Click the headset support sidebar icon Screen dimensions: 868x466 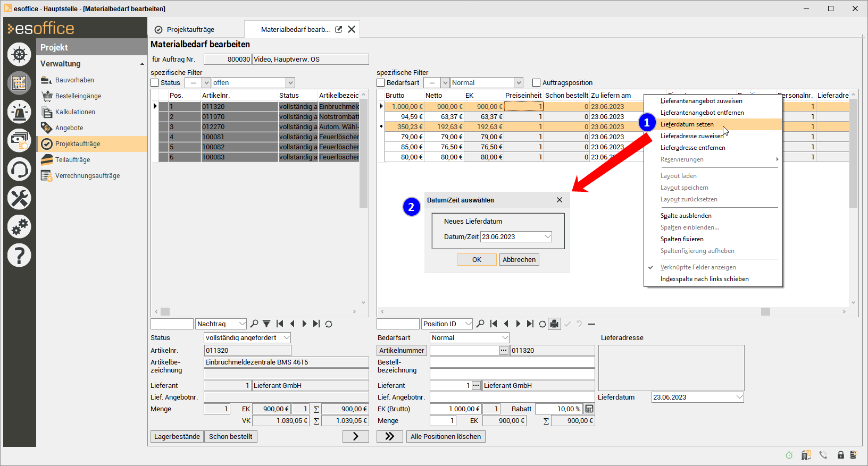click(x=19, y=170)
